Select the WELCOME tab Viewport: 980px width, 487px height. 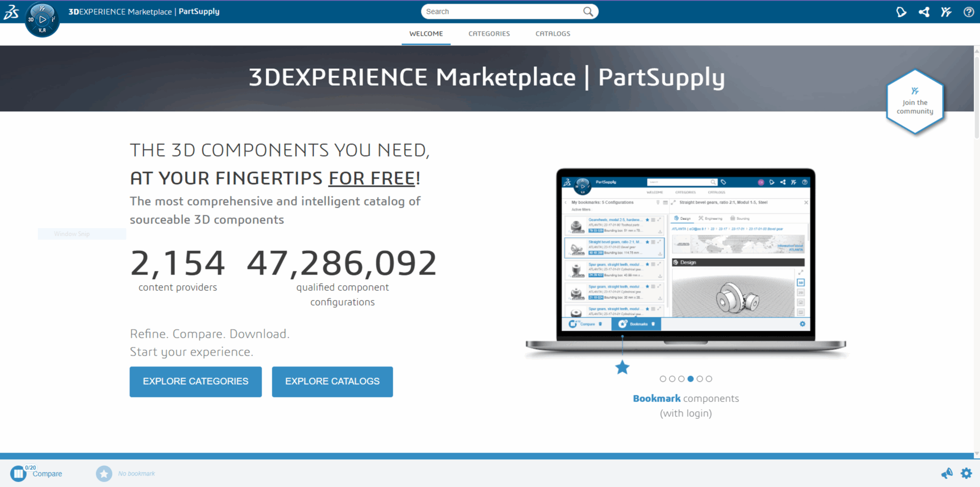(x=425, y=33)
